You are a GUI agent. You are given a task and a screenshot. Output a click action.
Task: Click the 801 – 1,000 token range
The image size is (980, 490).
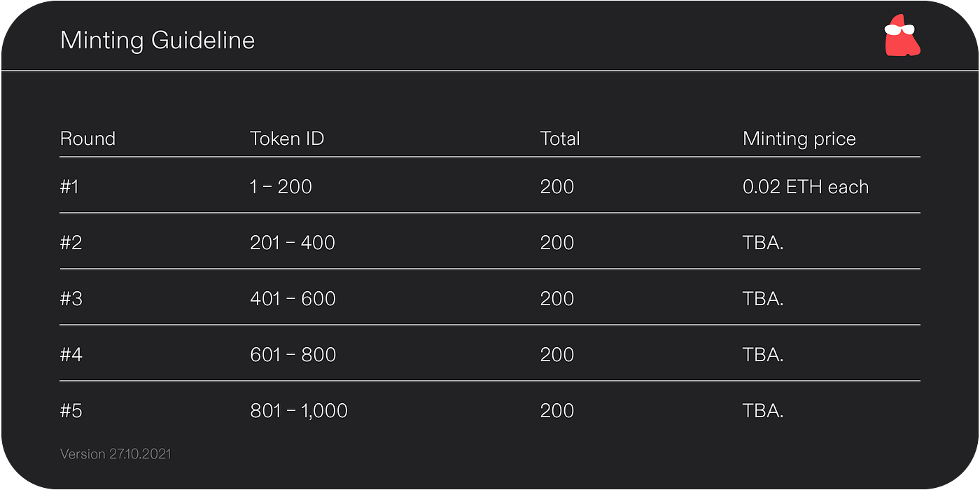[299, 411]
